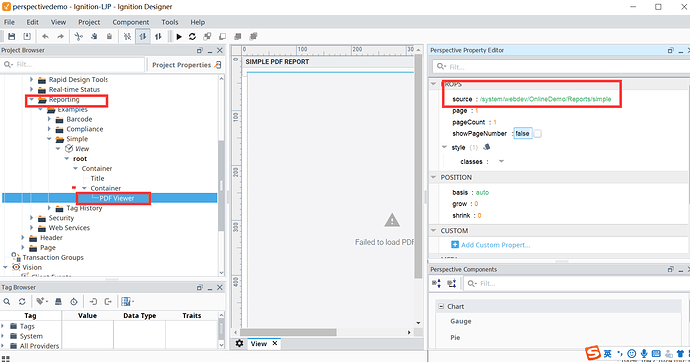The image size is (690, 362).
Task: Click the showPageNumber false value field
Action: point(523,133)
